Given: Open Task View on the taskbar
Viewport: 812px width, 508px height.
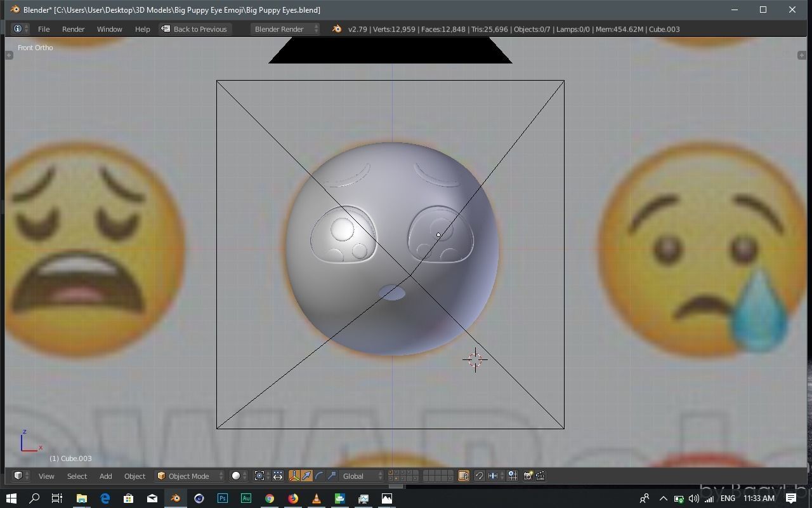Looking at the screenshot, I should [57, 498].
